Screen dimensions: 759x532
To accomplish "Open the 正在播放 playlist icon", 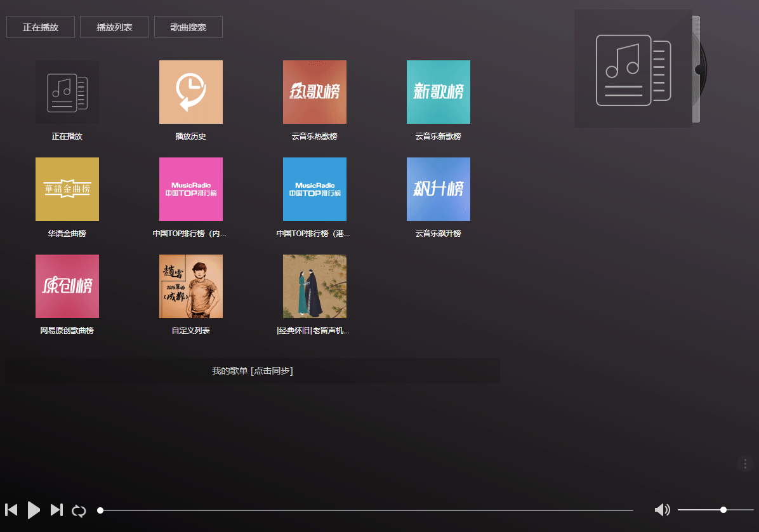I will point(67,92).
